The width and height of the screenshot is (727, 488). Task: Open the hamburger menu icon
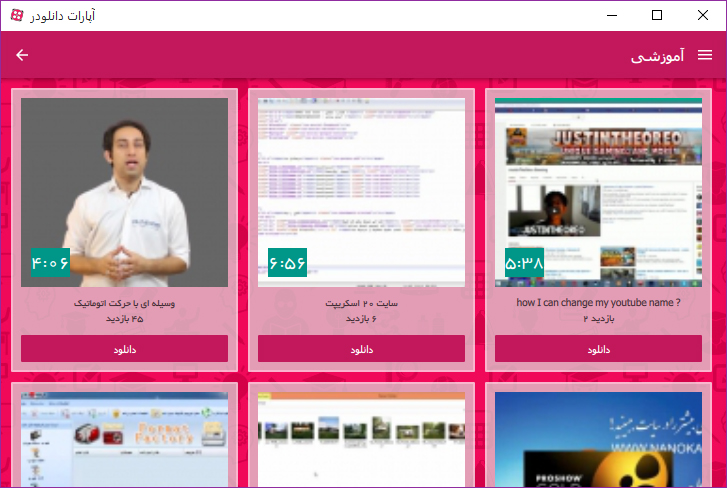705,55
